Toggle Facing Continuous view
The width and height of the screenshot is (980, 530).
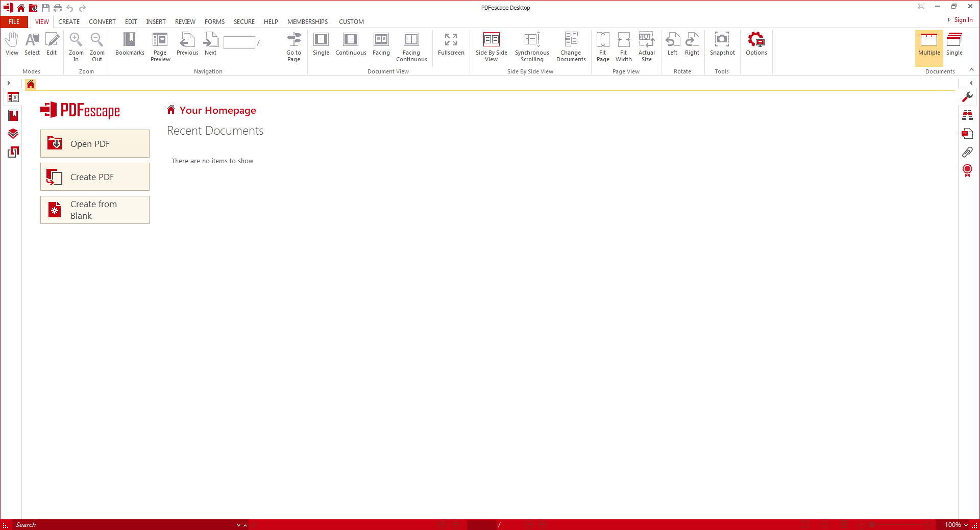click(411, 47)
